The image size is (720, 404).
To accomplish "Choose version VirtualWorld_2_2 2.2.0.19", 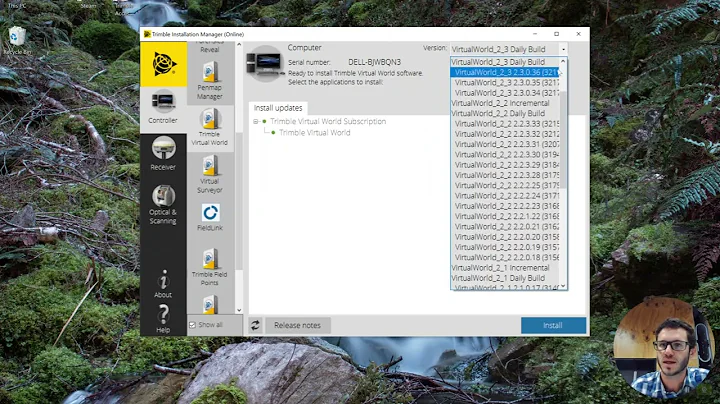I will point(505,247).
